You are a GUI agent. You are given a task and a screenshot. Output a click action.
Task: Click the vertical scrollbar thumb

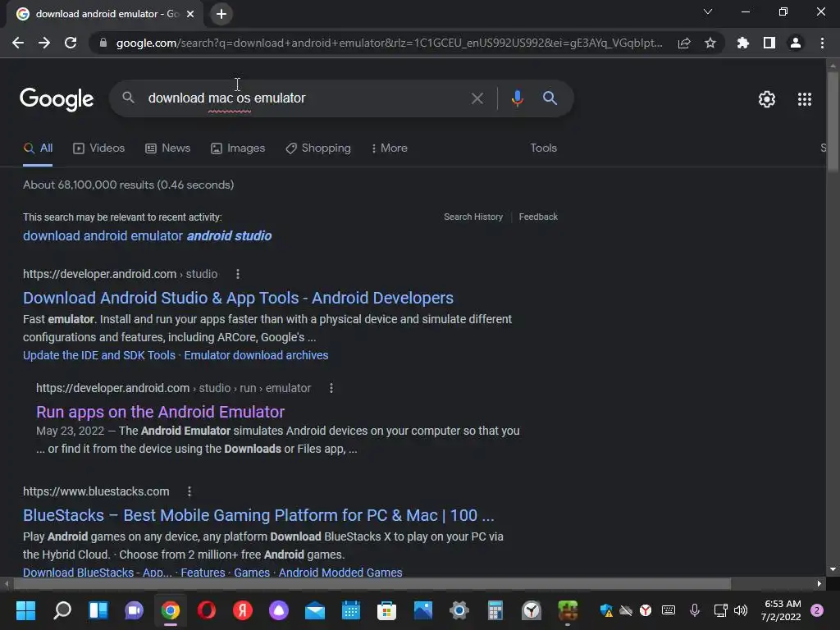pos(833,121)
